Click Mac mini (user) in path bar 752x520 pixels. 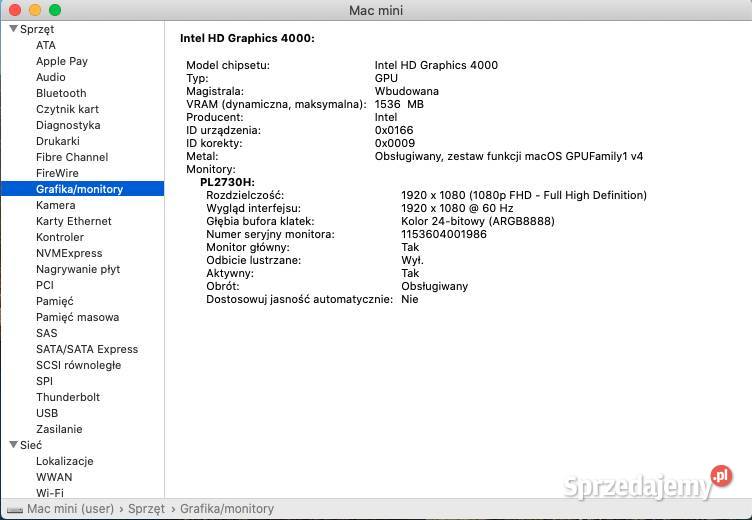(x=70, y=508)
